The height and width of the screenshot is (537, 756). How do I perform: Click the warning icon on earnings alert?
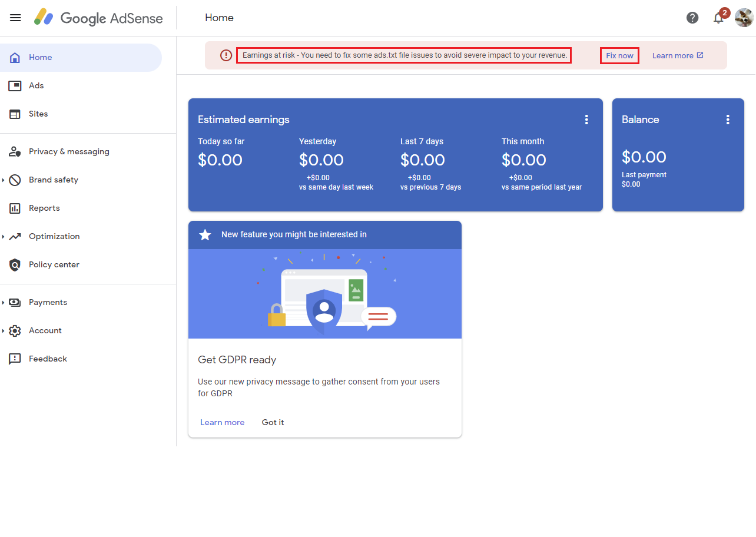tap(226, 55)
